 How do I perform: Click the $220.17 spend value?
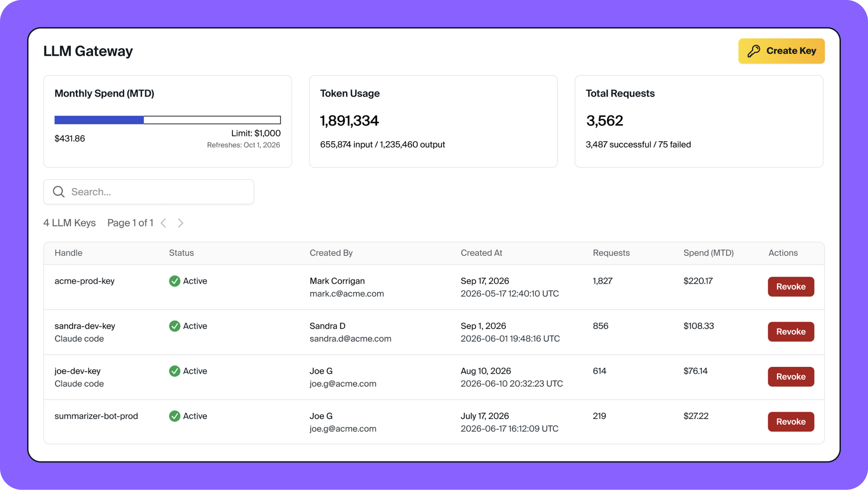[x=698, y=281]
